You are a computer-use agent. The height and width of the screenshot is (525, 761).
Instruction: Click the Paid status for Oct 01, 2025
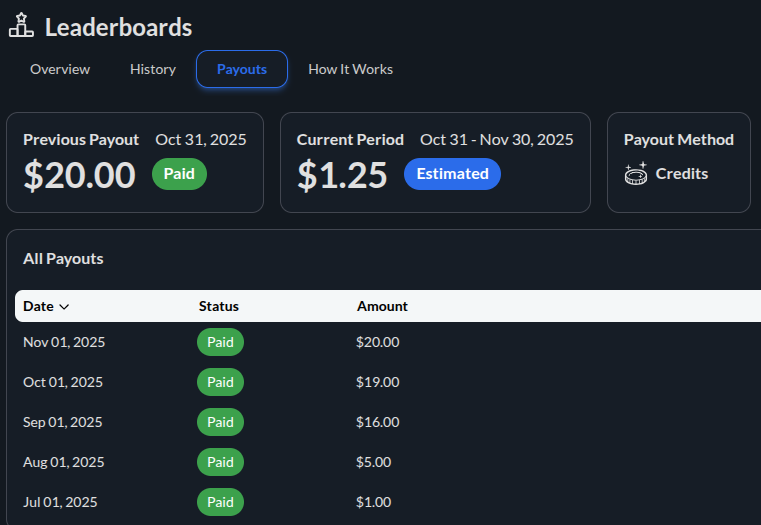[x=220, y=382]
